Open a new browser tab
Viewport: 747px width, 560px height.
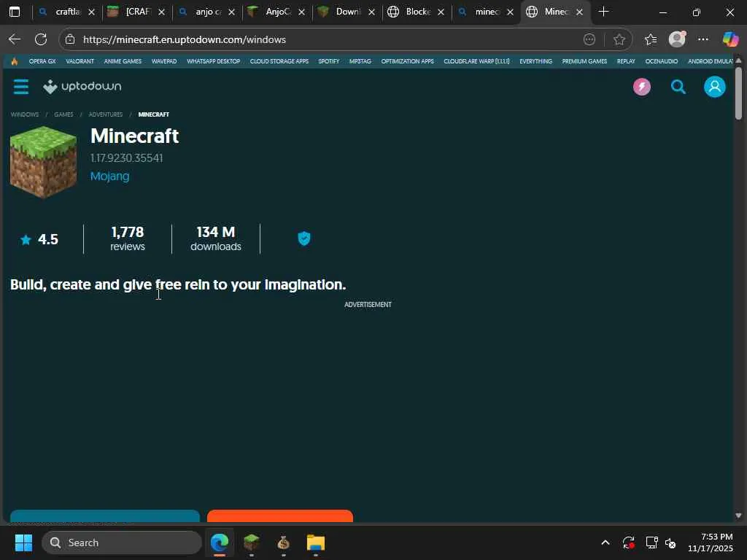point(603,12)
